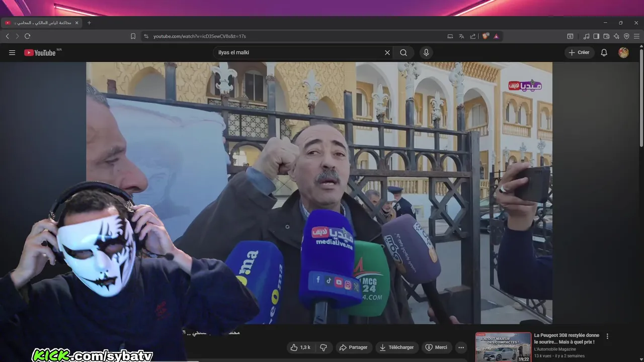The image size is (644, 362).
Task: Click the install/cast screen icon in the address bar
Action: point(450,36)
